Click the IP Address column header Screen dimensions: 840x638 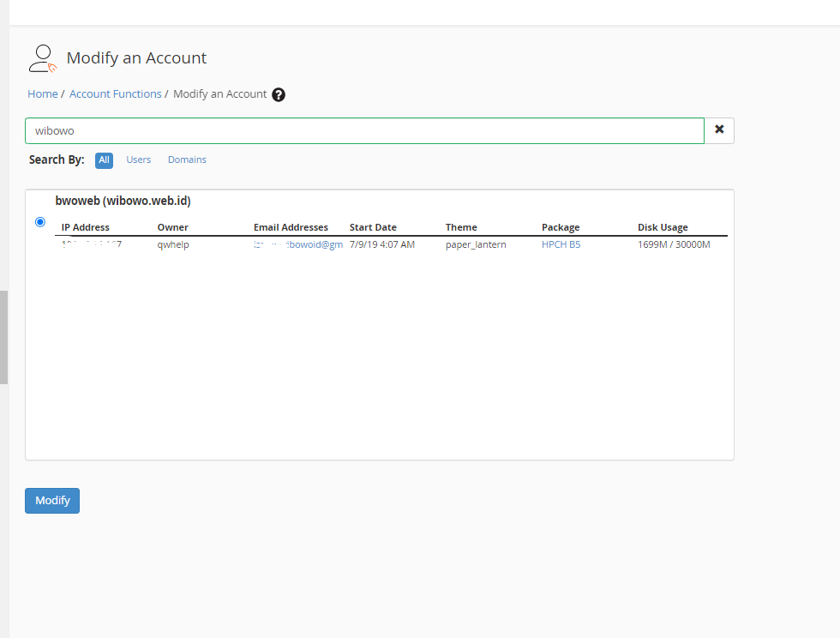(86, 227)
